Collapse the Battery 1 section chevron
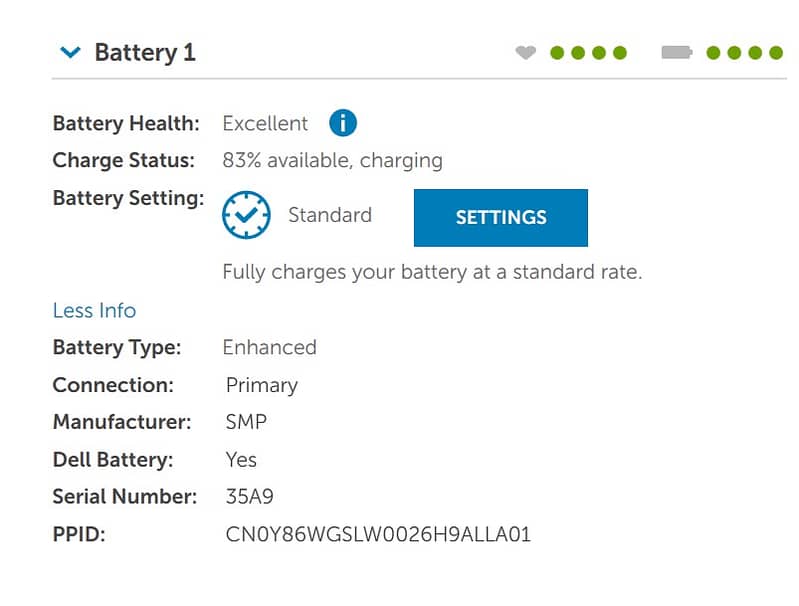 70,53
